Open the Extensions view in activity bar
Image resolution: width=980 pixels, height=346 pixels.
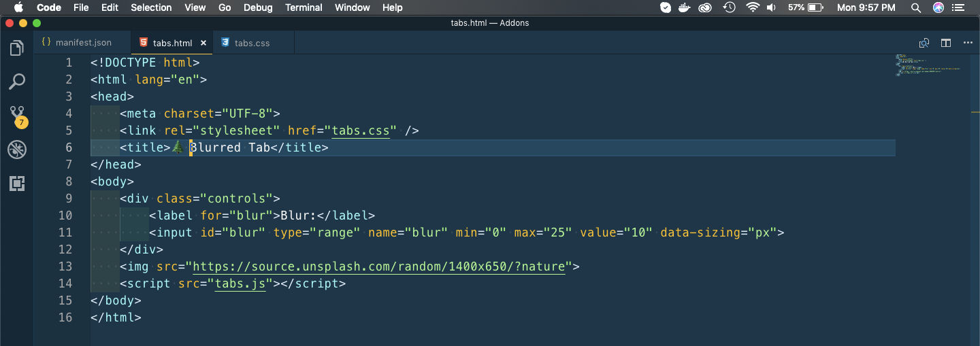(x=16, y=183)
